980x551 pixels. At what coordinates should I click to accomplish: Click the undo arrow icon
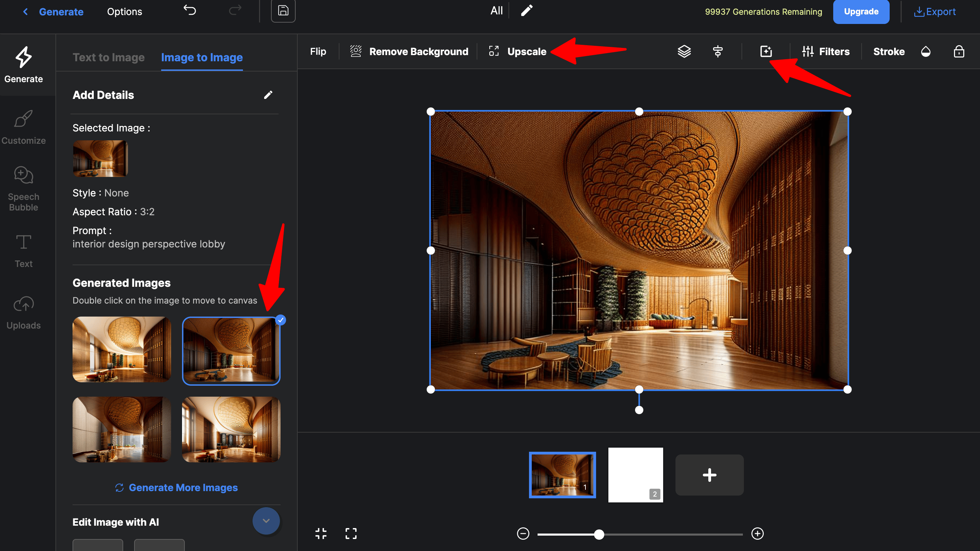[190, 10]
